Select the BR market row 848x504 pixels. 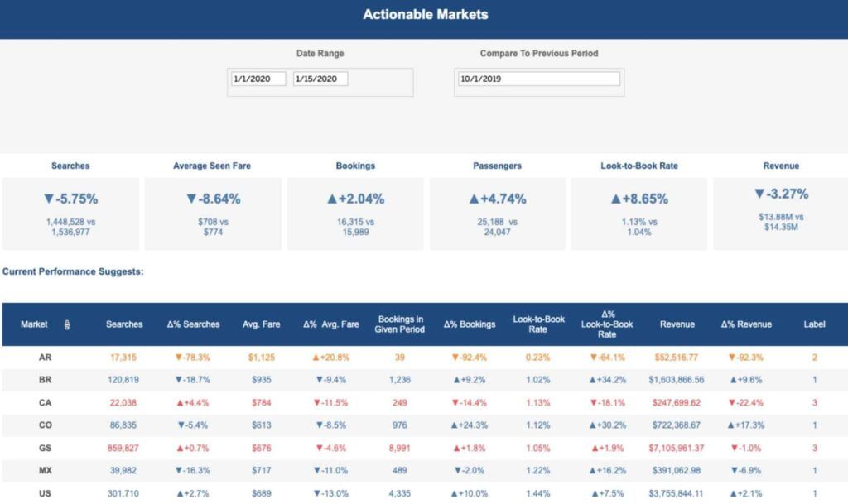coord(424,380)
